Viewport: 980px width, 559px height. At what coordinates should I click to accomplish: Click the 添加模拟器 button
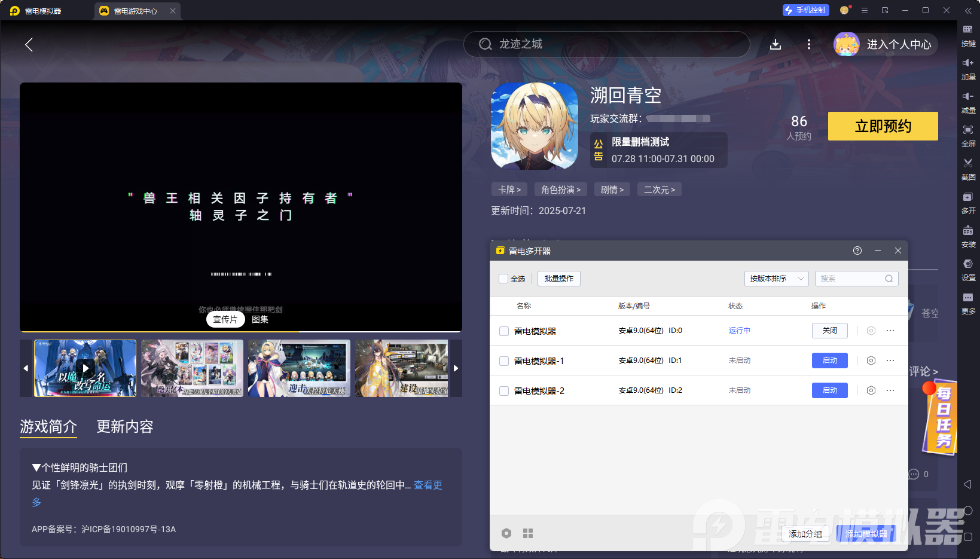[866, 534]
